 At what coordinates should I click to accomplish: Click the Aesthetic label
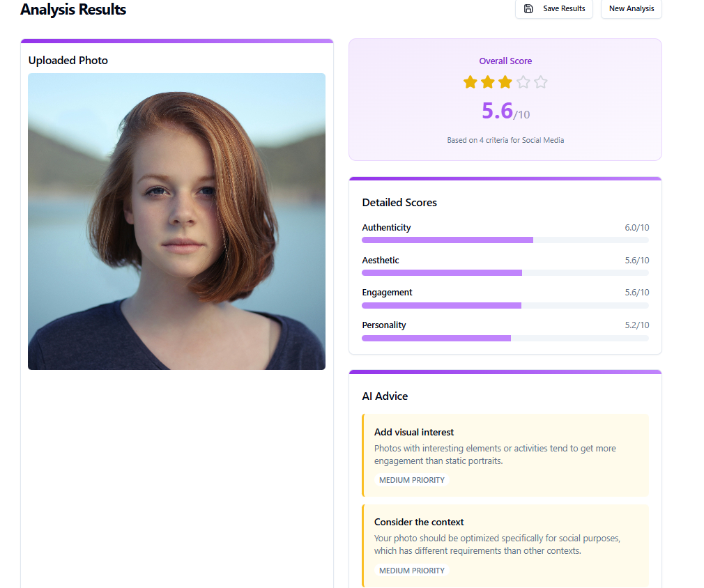coord(381,261)
